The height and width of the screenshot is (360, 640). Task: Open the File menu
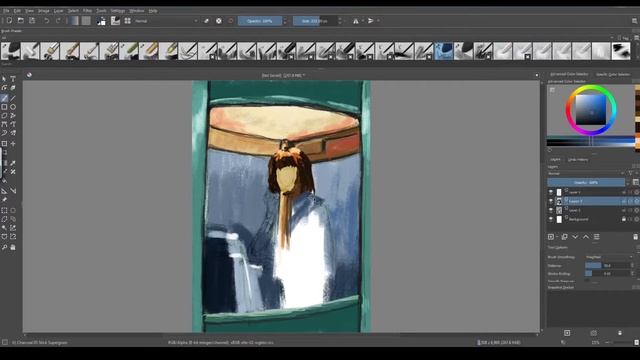(x=6, y=11)
